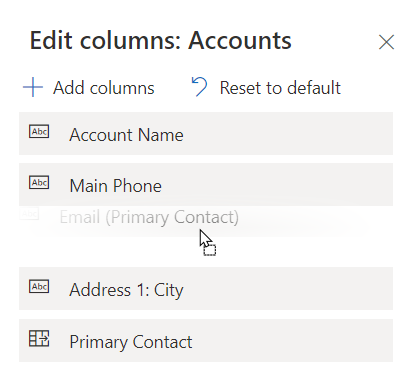Choose the Reset to default text

[280, 88]
